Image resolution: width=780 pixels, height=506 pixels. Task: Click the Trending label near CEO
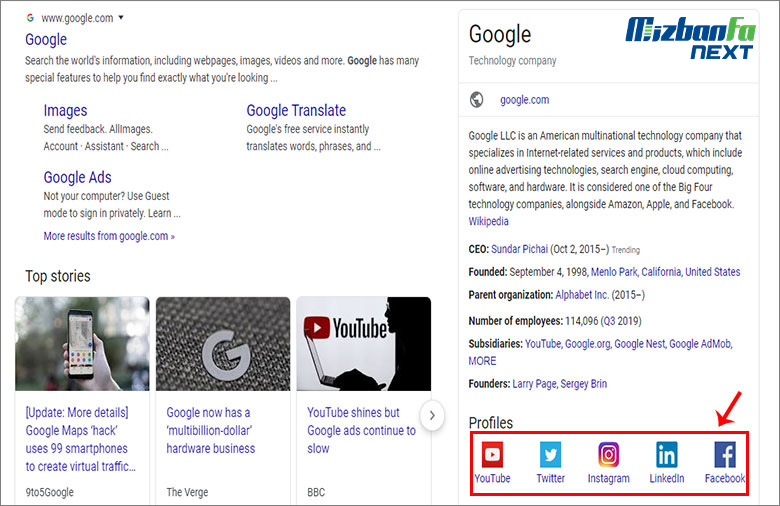(x=625, y=250)
